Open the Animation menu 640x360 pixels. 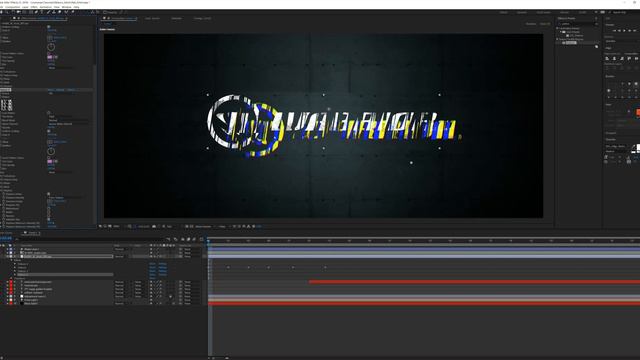[46, 7]
